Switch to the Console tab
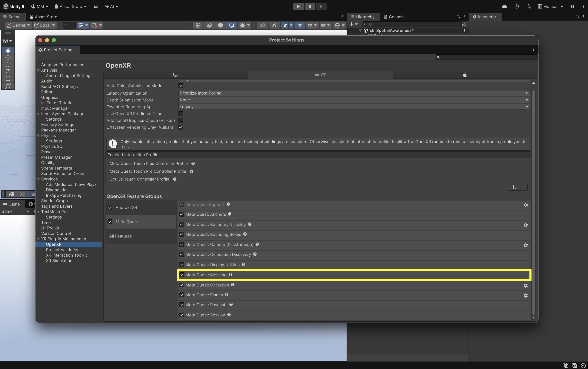588x369 pixels. pos(394,17)
